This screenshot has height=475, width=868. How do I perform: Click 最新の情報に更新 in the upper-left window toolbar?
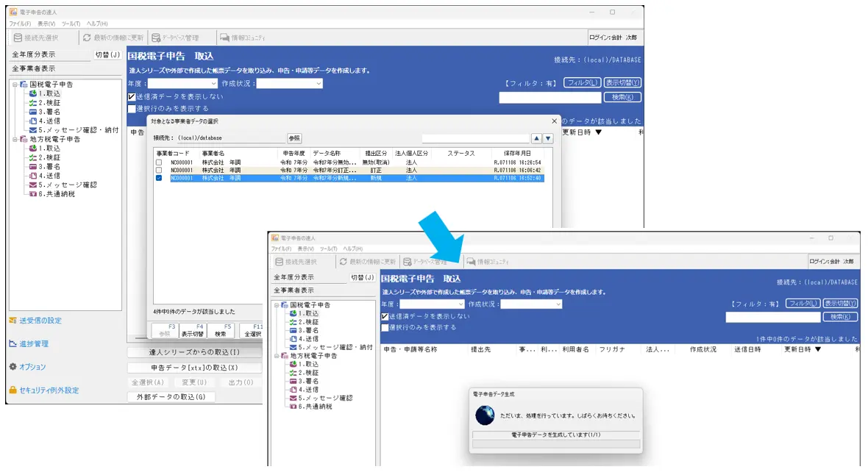(x=113, y=37)
